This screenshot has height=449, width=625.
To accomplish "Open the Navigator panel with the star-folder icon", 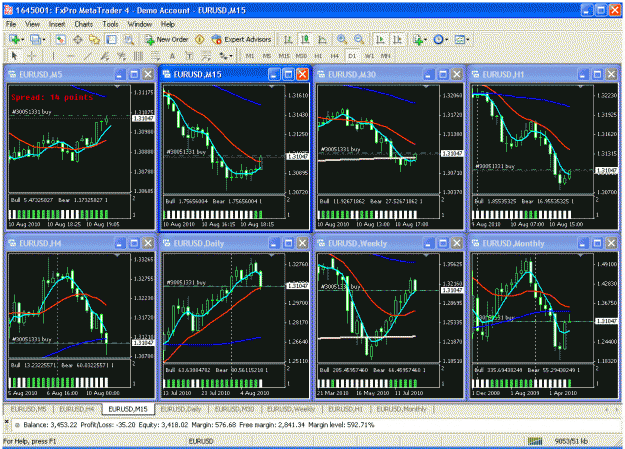I will [x=94, y=39].
